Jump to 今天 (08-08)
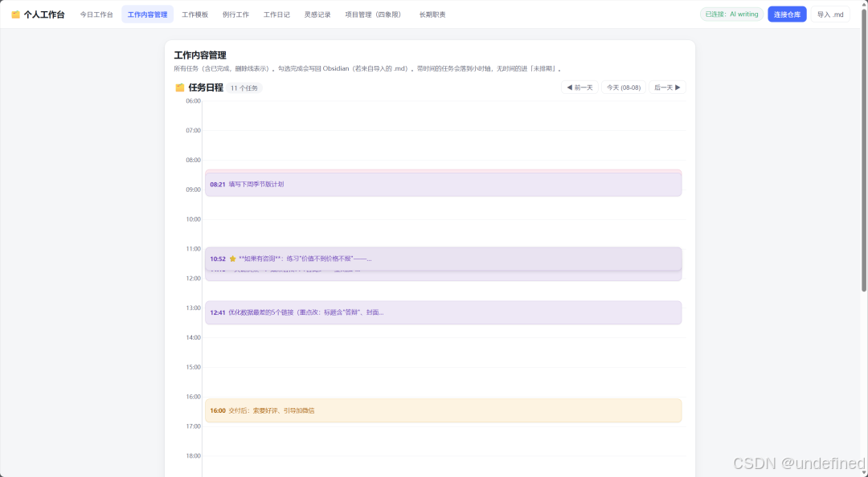The width and height of the screenshot is (868, 477). [x=624, y=88]
